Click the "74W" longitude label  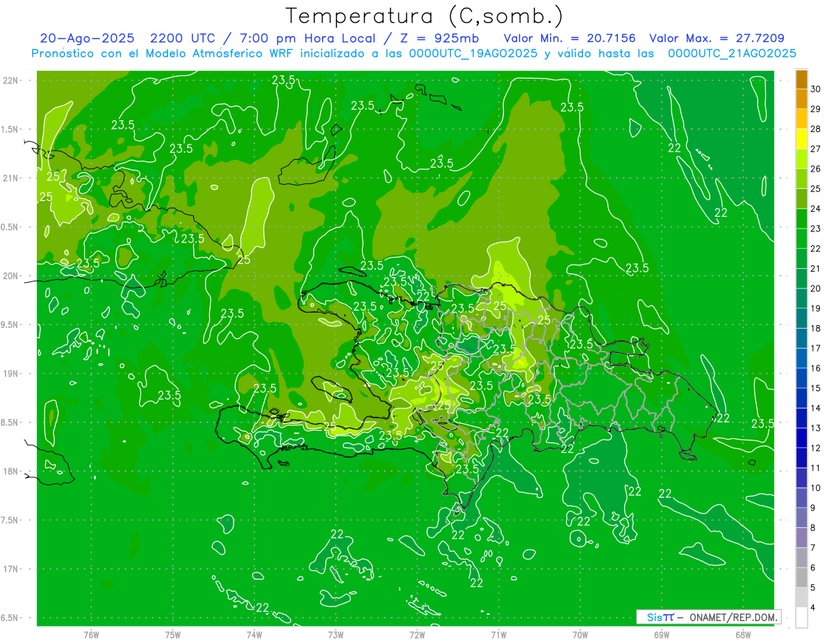pyautogui.click(x=254, y=634)
